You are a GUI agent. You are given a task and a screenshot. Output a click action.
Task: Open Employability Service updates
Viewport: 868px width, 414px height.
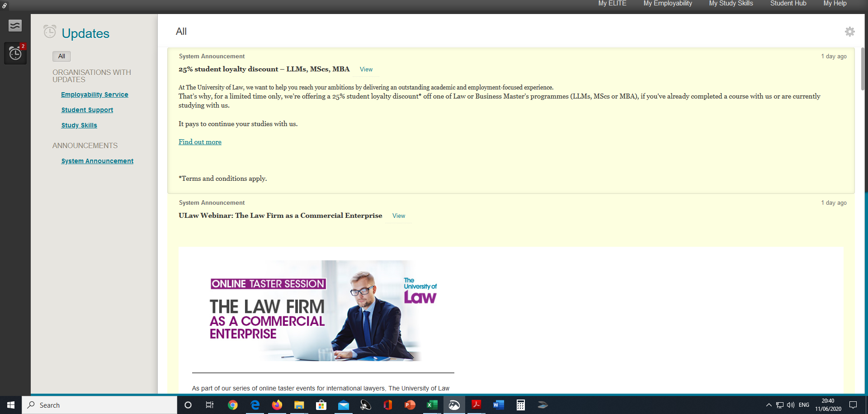[94, 94]
